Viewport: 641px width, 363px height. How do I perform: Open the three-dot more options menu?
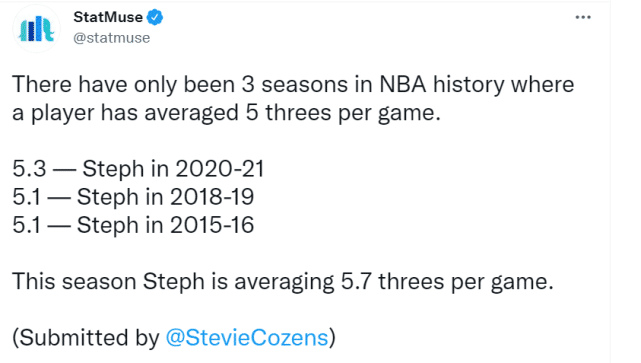(x=583, y=18)
